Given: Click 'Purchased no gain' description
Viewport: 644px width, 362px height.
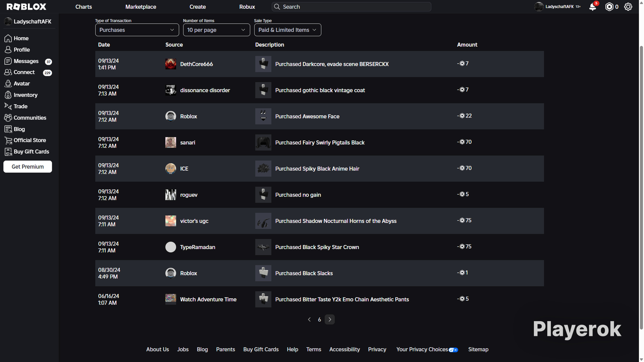Looking at the screenshot, I should click(298, 195).
